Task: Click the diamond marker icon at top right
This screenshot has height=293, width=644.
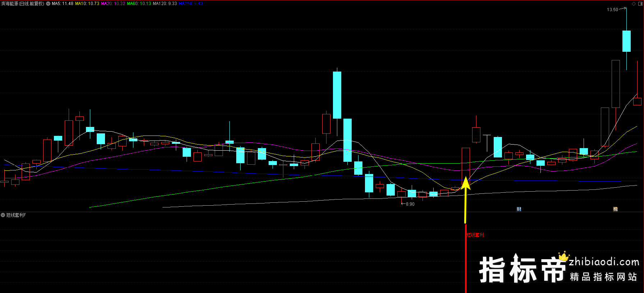Action: [x=634, y=4]
